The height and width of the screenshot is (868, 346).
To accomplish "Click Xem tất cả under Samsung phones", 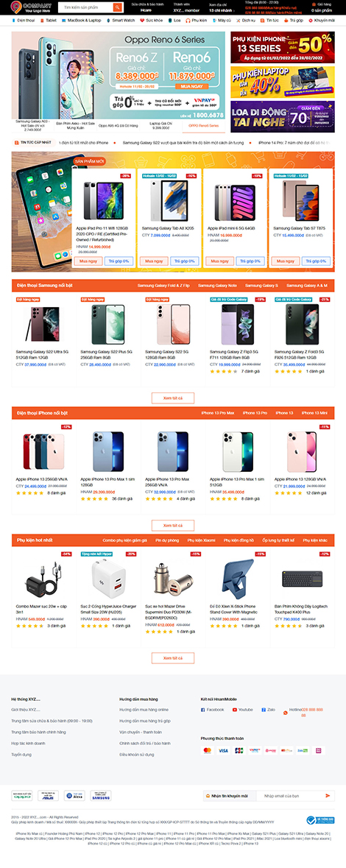I will coord(173,398).
